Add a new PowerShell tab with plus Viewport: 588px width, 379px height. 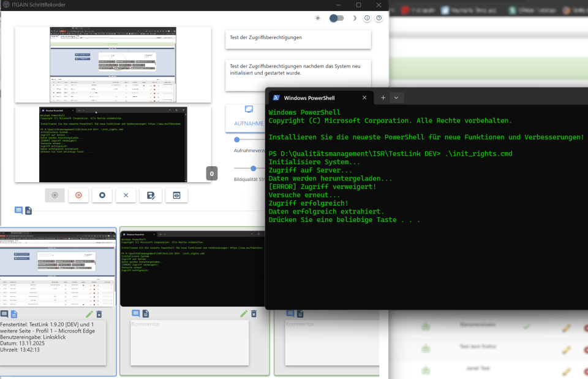tap(383, 98)
